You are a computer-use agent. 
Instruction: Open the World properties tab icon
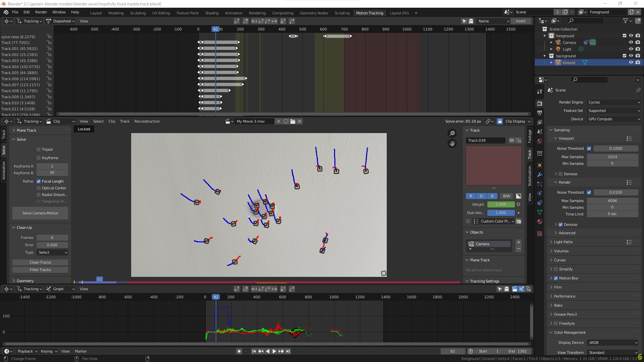tap(540, 141)
